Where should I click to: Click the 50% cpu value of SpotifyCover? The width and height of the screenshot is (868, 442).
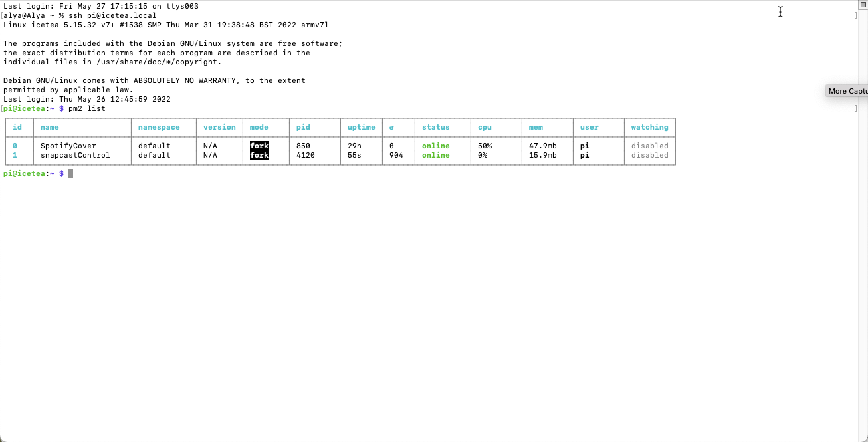[x=485, y=145]
